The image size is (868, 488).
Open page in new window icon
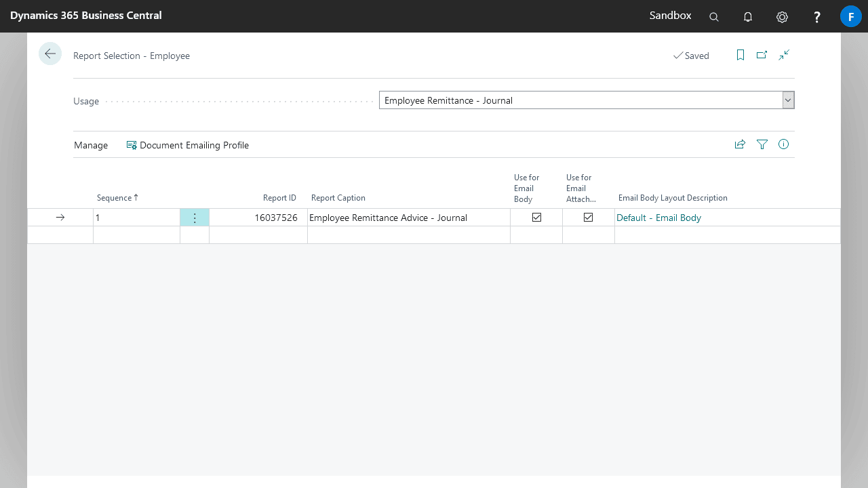point(762,55)
